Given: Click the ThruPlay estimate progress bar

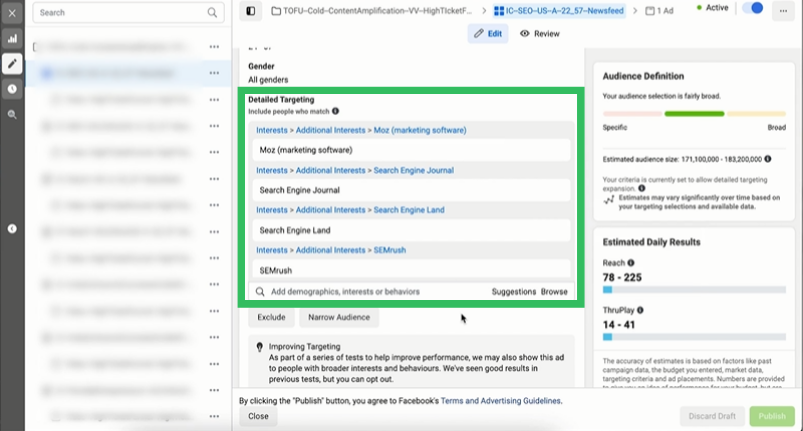Looking at the screenshot, I should click(694, 337).
